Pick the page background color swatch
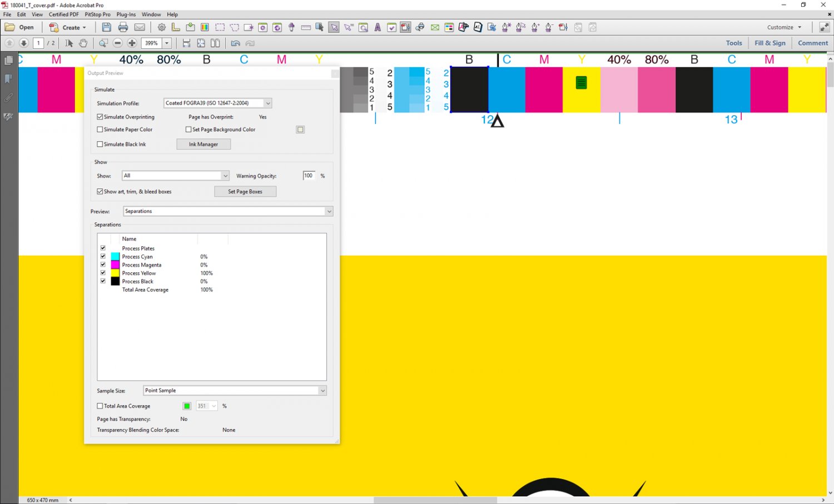 (x=300, y=129)
